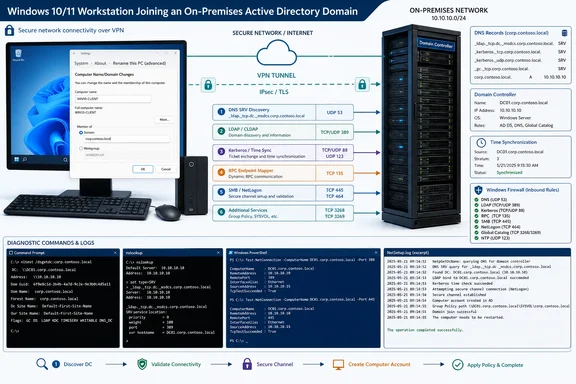Viewport: 576px width, 384px height.
Task: Click the Create Computer Account step label
Action: [x=379, y=364]
